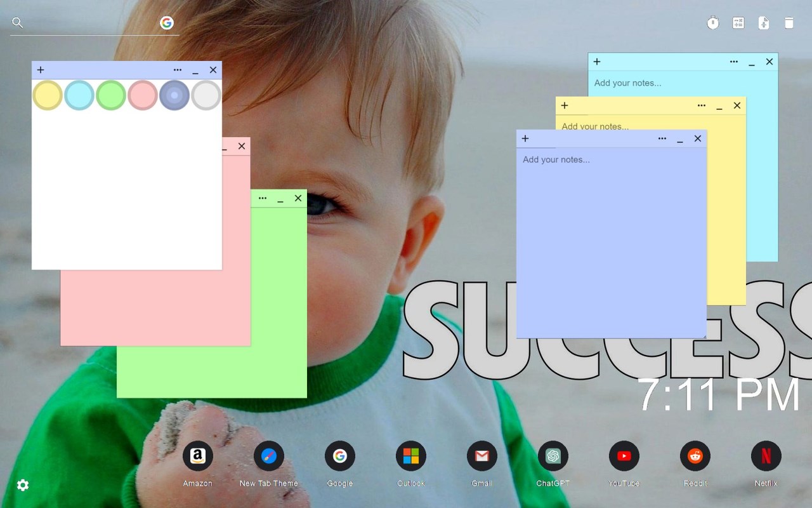Open the Gmail shortcut
The image size is (812, 508).
[x=482, y=456]
